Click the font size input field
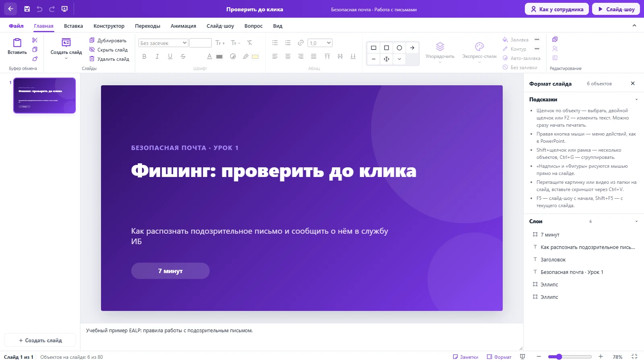 [x=200, y=43]
